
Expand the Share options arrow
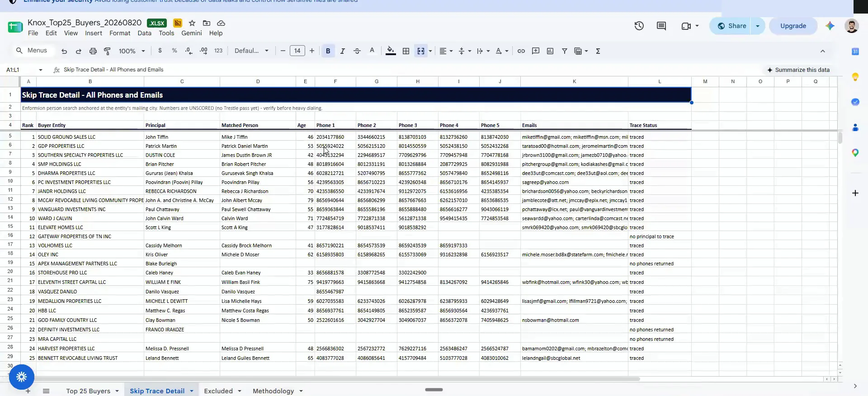758,26
